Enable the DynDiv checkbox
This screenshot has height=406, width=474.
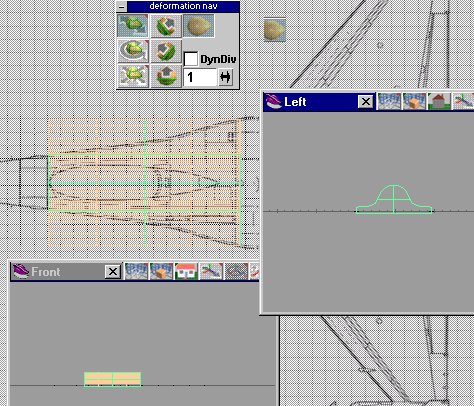coord(191,59)
